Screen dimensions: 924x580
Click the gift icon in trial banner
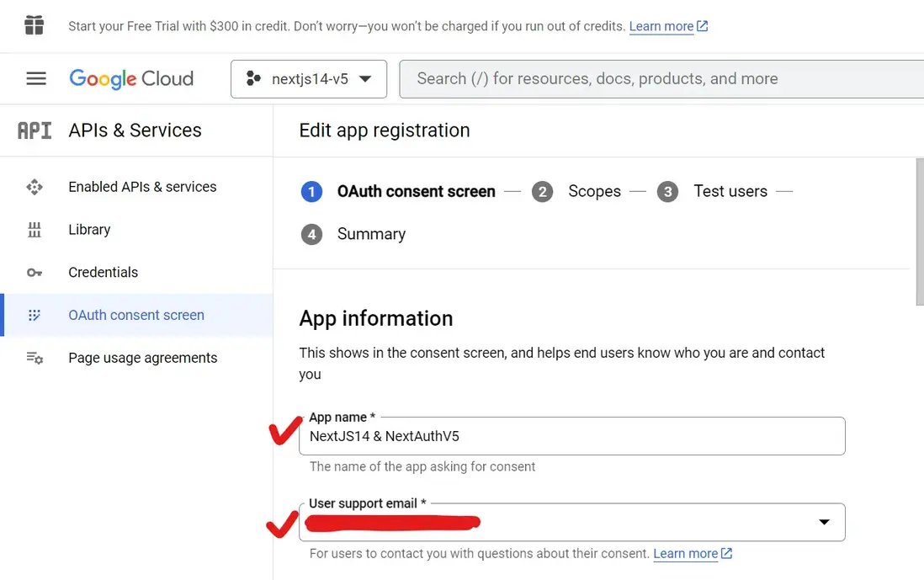pos(34,25)
